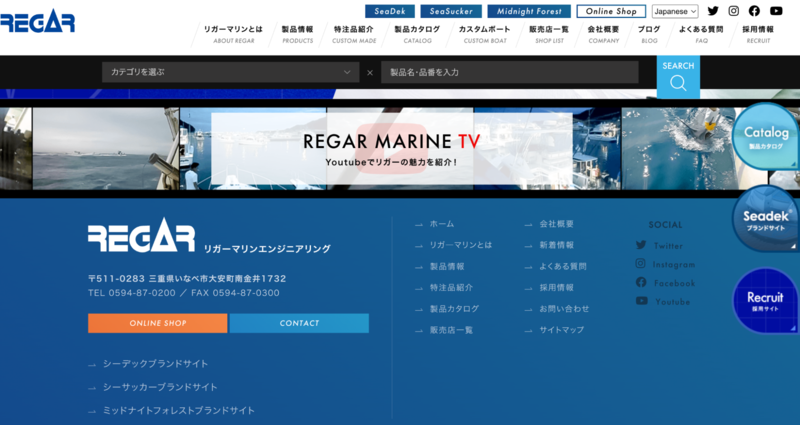Open the Facebook icon in the header
Image resolution: width=800 pixels, height=425 pixels.
coord(755,11)
